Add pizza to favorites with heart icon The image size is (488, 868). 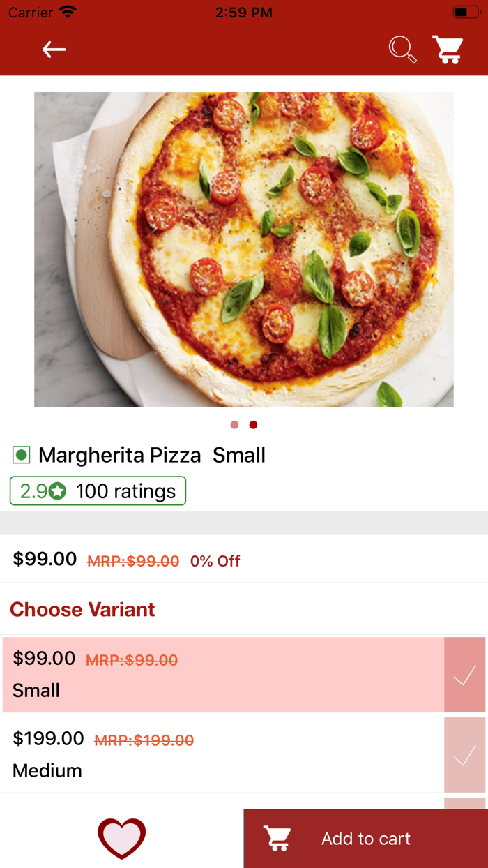pos(122,838)
